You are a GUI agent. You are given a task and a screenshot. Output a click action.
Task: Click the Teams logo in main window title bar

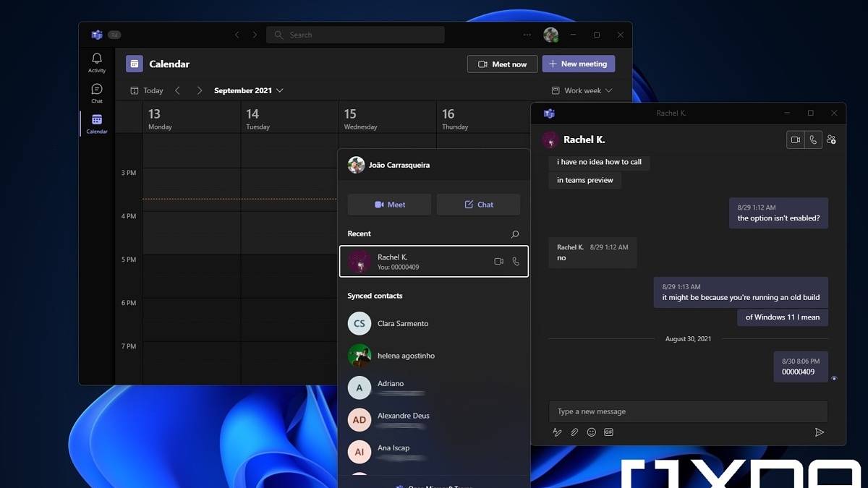(97, 35)
